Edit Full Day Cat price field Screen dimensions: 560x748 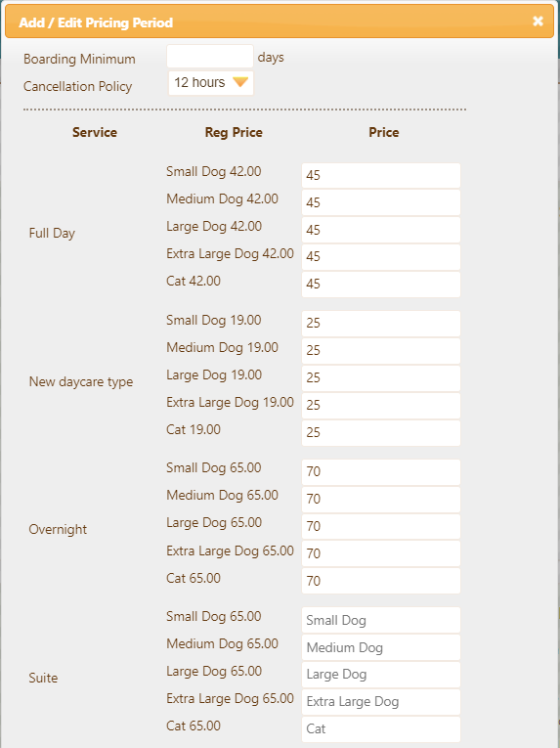[381, 285]
